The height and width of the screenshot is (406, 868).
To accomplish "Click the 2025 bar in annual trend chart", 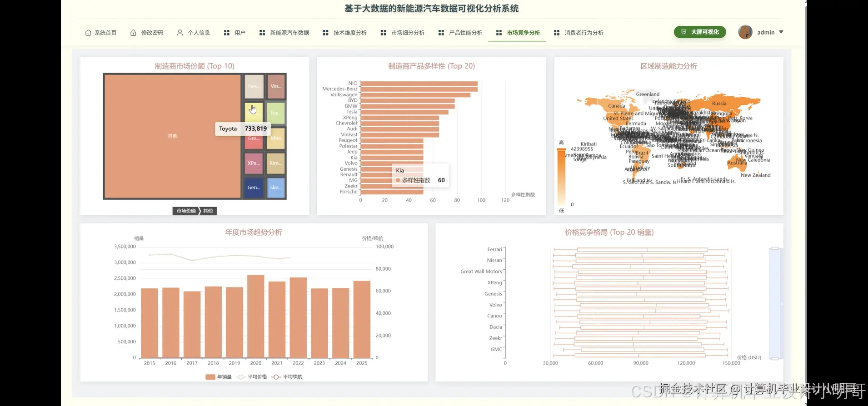I will [x=362, y=319].
